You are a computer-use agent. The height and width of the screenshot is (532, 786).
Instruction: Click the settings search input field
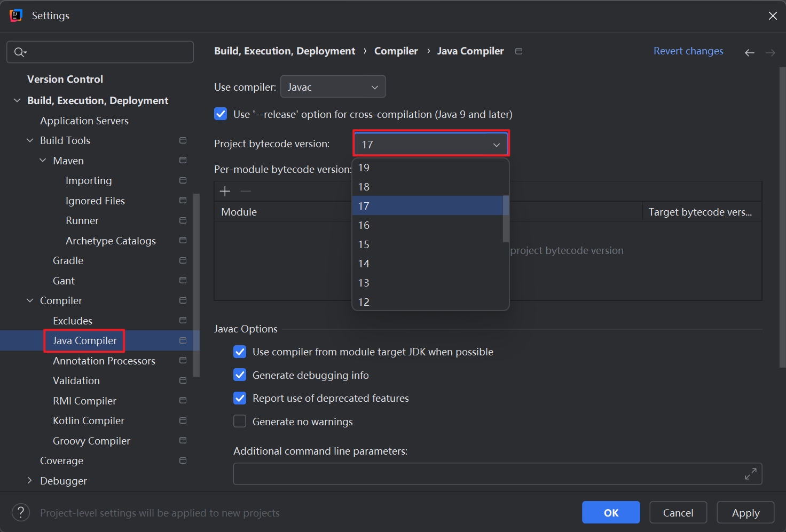coord(100,52)
